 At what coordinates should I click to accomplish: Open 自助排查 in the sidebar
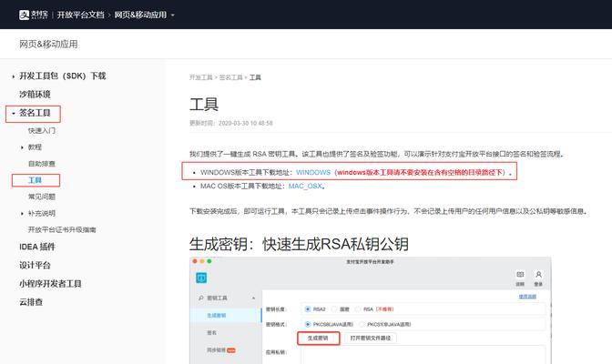(41, 164)
